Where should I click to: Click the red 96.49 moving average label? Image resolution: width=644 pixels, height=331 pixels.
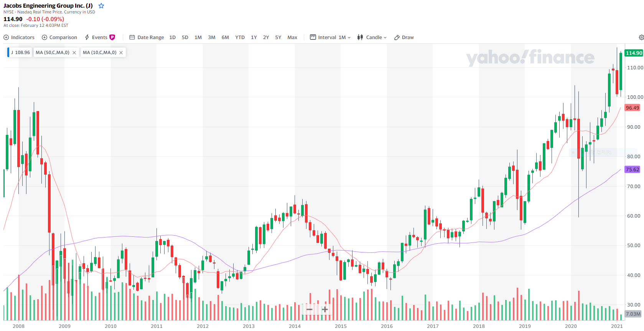click(x=632, y=108)
